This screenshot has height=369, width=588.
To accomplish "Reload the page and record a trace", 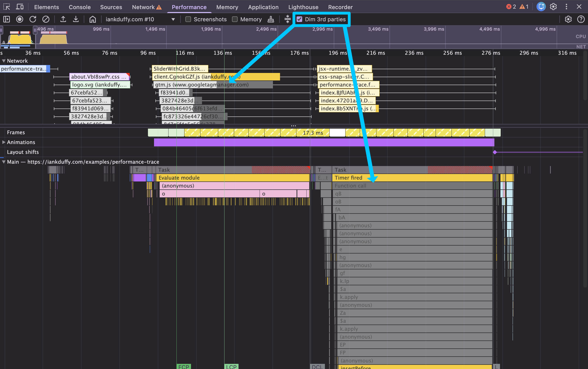I will [x=33, y=19].
